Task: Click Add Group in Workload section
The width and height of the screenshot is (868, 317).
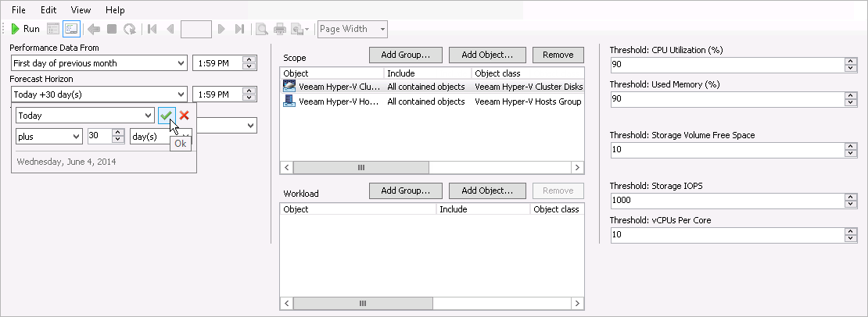Action: pos(406,191)
